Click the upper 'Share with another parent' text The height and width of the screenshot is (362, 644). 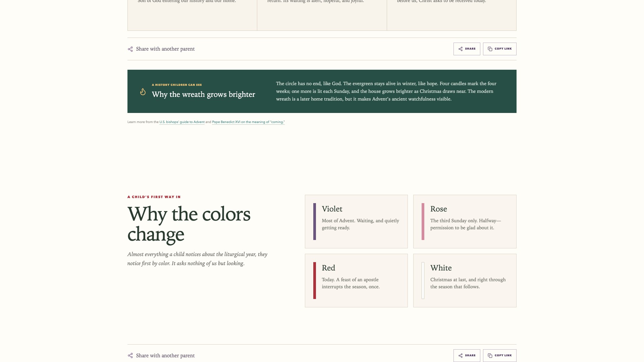[x=165, y=49]
